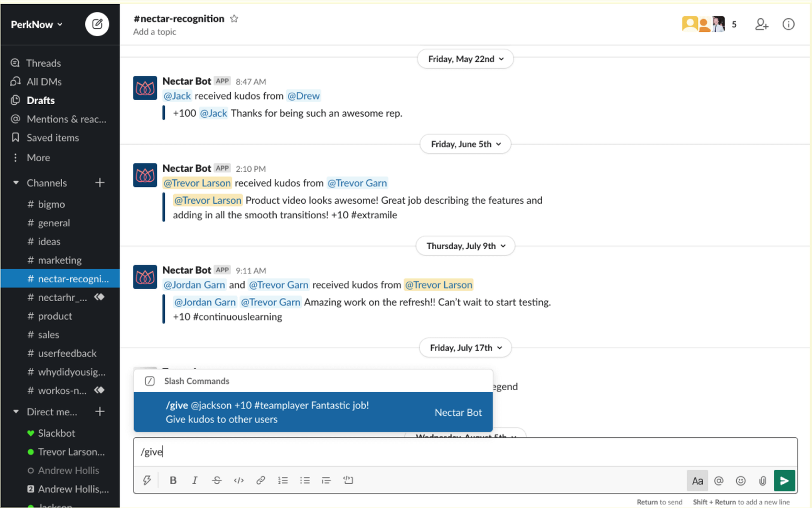Image resolution: width=812 pixels, height=508 pixels.
Task: Toggle the Aa formatting toolbar
Action: coord(697,481)
